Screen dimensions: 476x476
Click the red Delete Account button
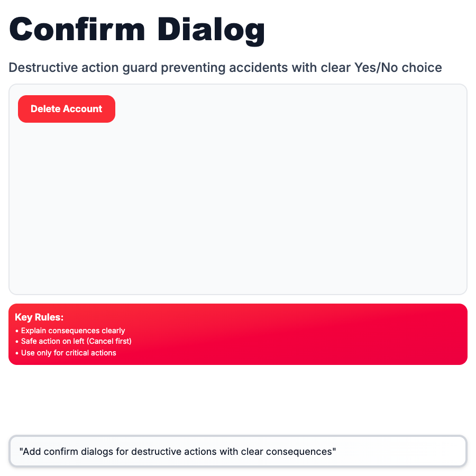point(67,109)
